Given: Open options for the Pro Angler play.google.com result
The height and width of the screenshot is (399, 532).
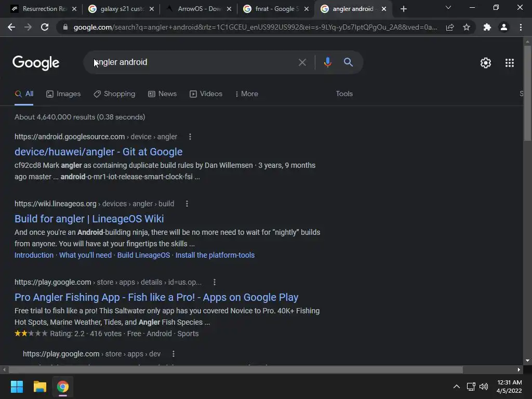Looking at the screenshot, I should 215,282.
